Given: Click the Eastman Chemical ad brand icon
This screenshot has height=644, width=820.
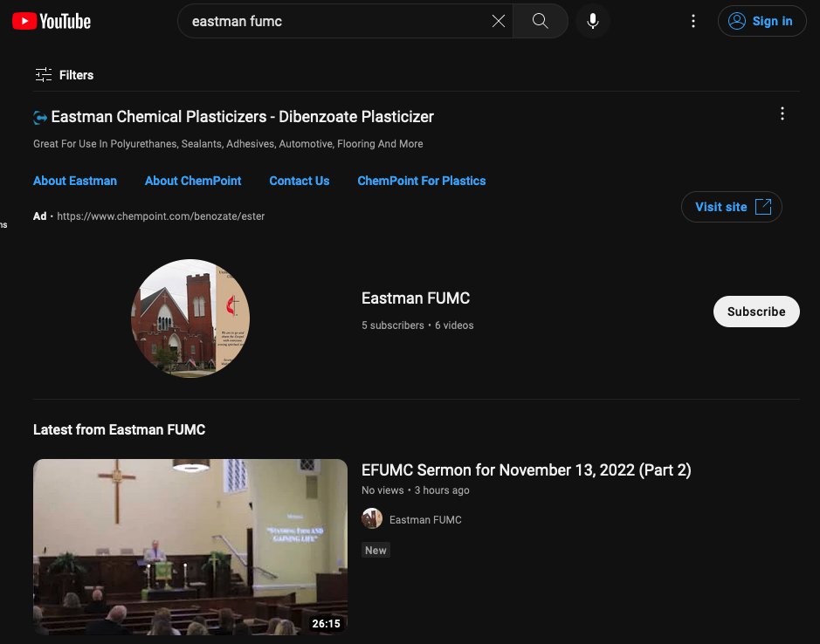Looking at the screenshot, I should coord(38,115).
